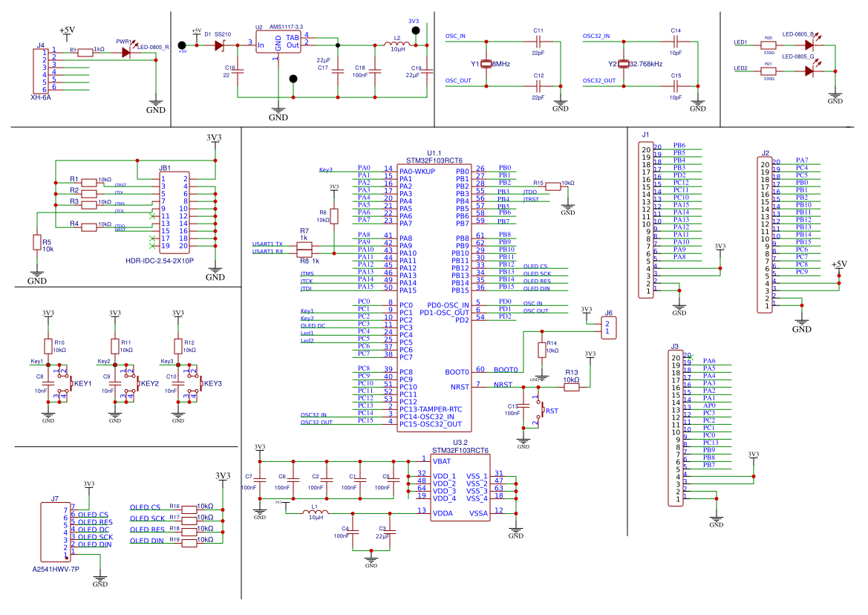Image resolution: width=868 pixels, height=615 pixels.
Task: Select the R13 10kΩ resistor
Action: [571, 388]
